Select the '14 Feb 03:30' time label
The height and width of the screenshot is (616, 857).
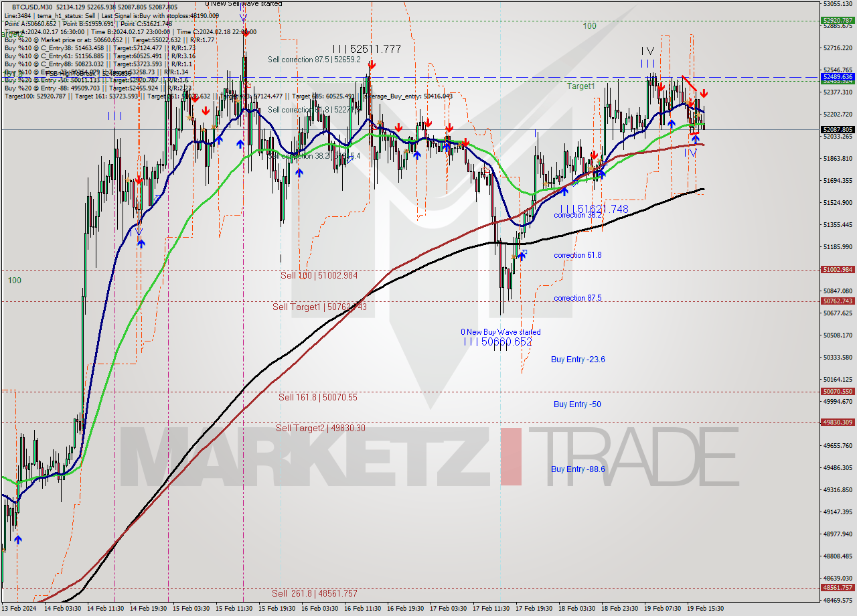[x=62, y=609]
